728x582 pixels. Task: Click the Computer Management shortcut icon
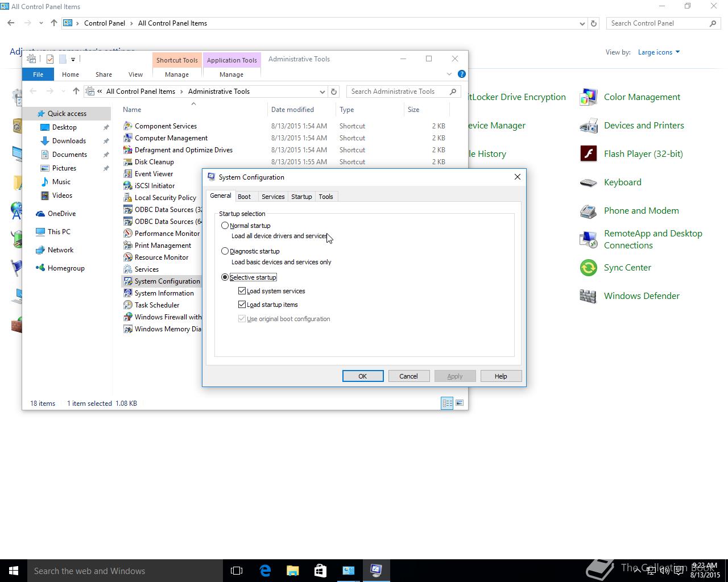(x=128, y=138)
